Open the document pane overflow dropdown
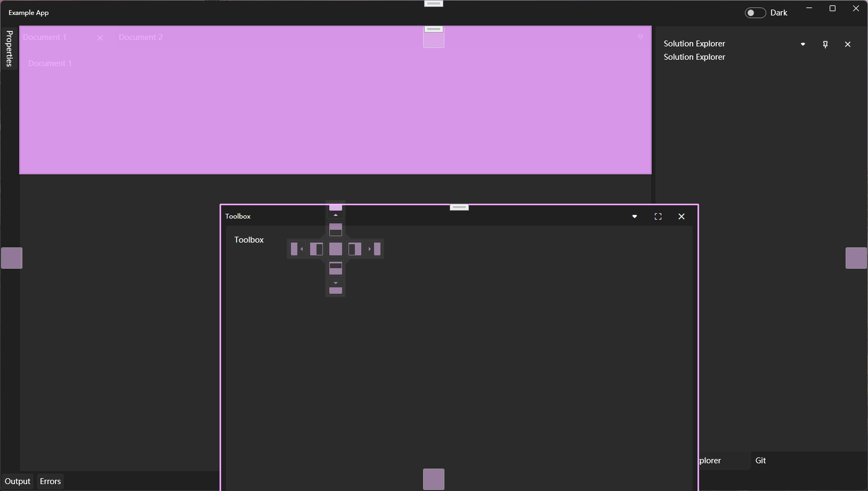This screenshot has height=491, width=868. (640, 37)
